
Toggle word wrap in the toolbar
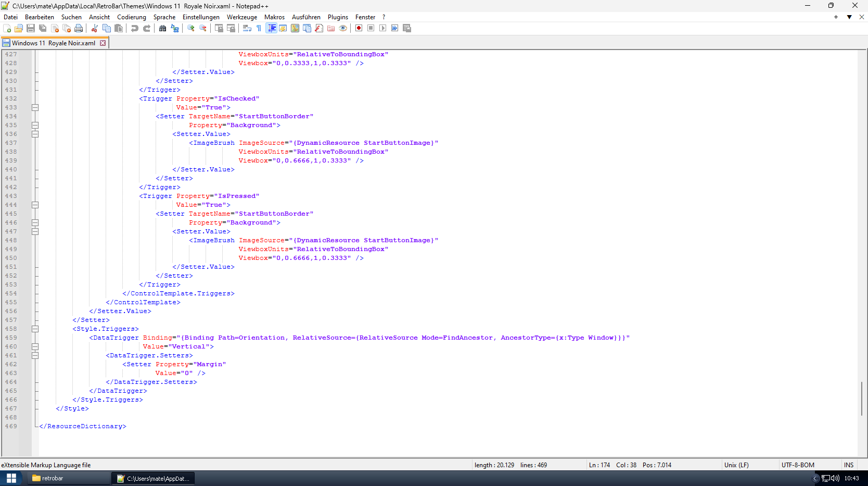point(247,28)
